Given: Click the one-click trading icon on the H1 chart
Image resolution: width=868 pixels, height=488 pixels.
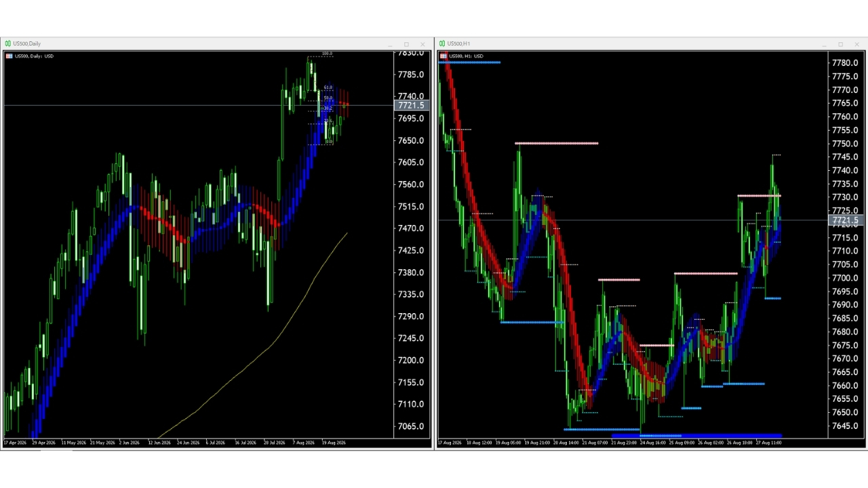Looking at the screenshot, I should [x=443, y=56].
